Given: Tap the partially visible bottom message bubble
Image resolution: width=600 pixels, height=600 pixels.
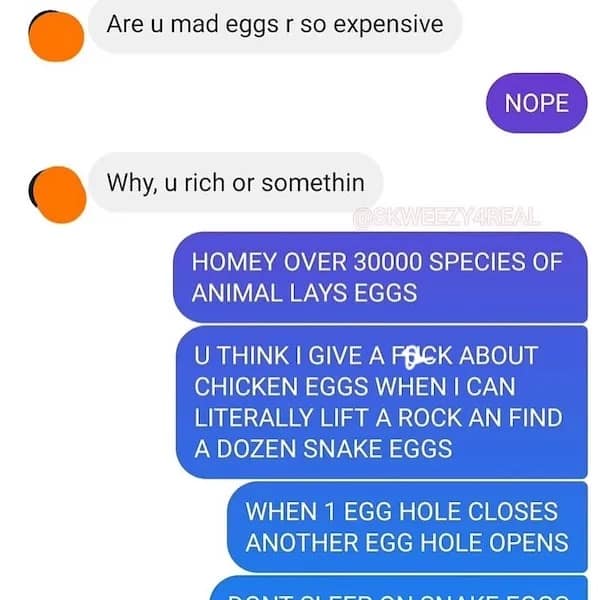Looking at the screenshot, I should (399, 588).
